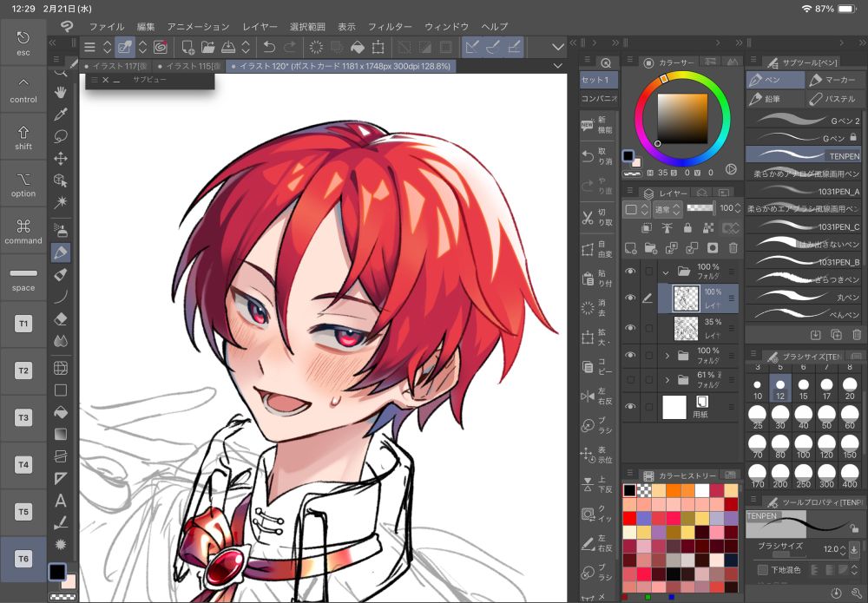The image size is (868, 603).
Task: Open the ファイル menu
Action: (x=107, y=27)
